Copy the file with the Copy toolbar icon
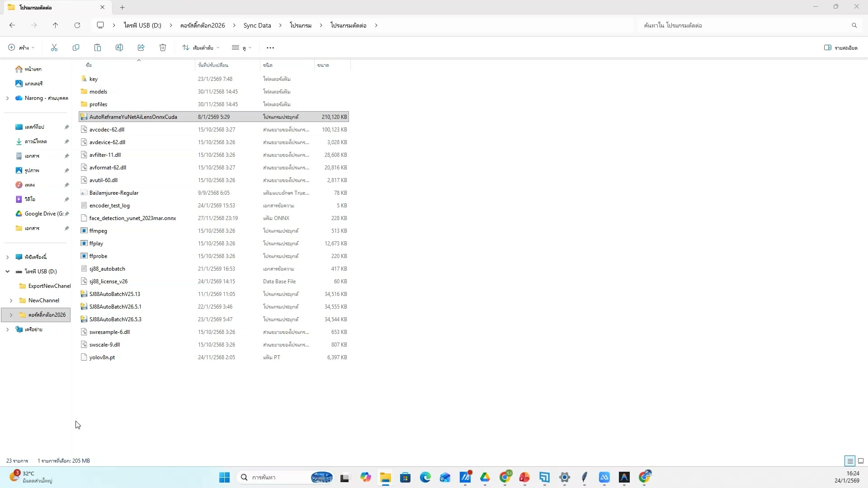This screenshot has width=868, height=488. (76, 47)
